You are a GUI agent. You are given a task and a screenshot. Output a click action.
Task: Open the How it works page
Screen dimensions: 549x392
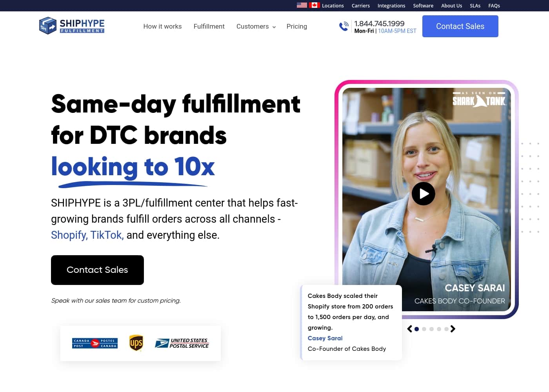(x=162, y=26)
